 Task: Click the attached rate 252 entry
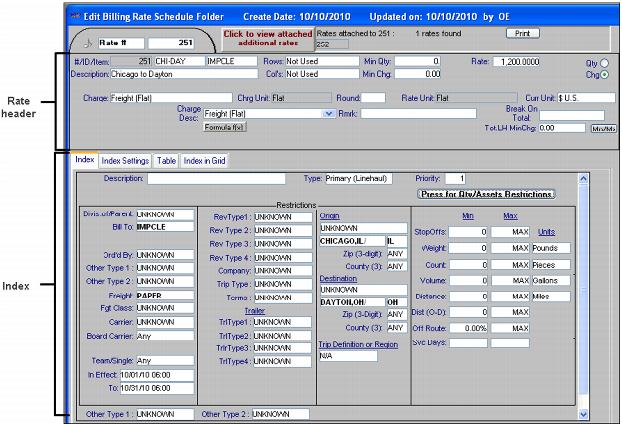point(332,44)
